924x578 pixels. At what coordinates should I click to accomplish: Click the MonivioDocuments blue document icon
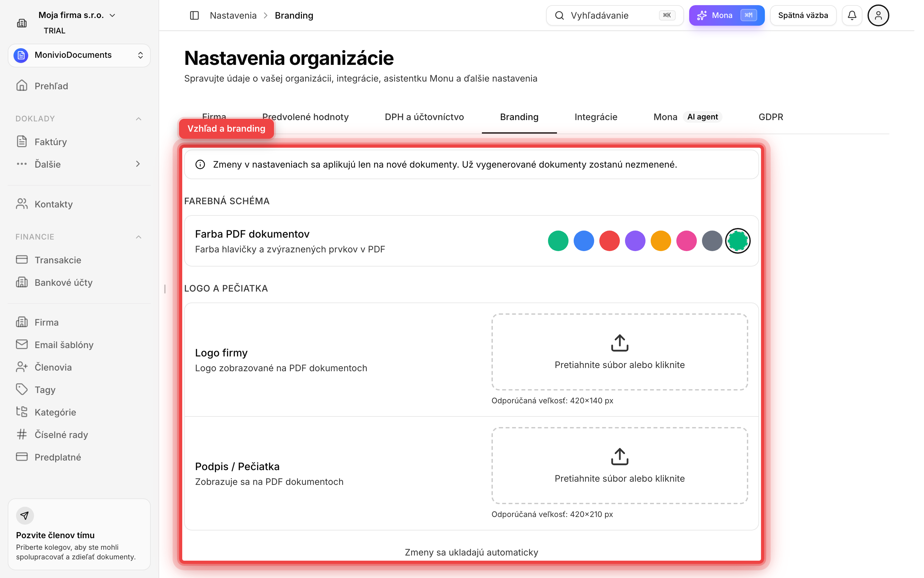(x=21, y=55)
